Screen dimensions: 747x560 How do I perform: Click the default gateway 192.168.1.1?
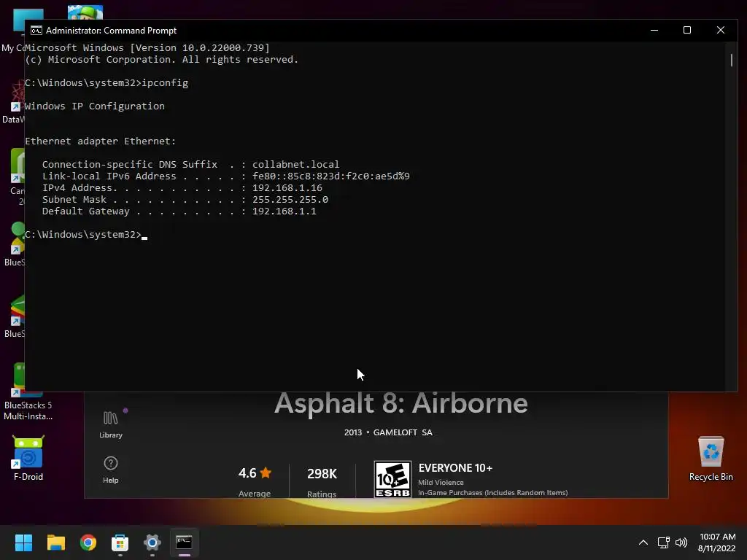285,211
